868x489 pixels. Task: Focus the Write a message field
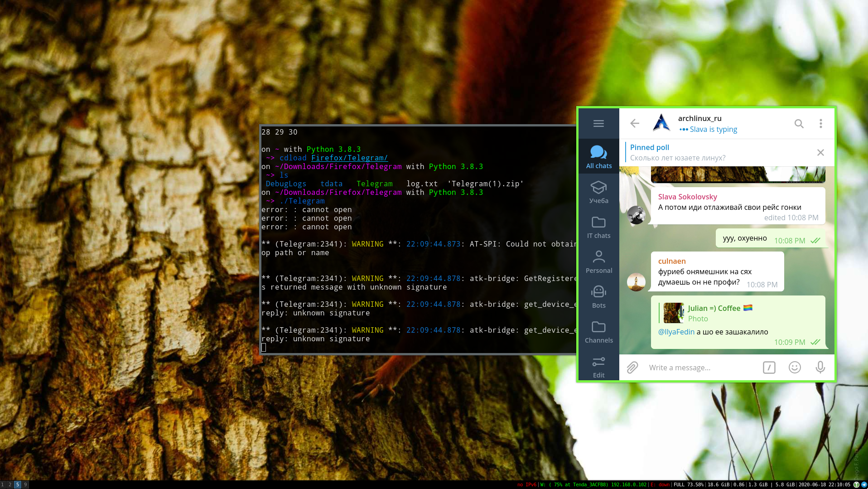(702, 368)
